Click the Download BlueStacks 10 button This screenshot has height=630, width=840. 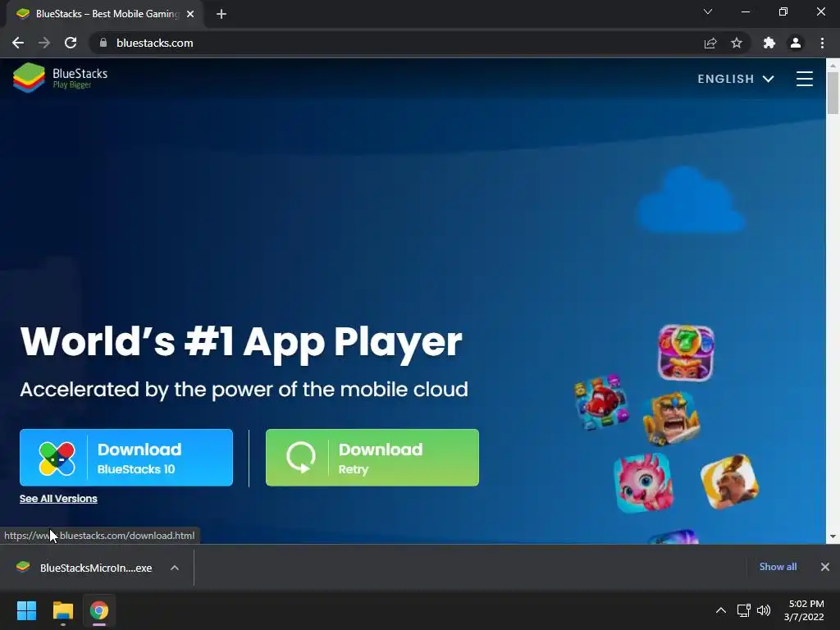tap(126, 458)
